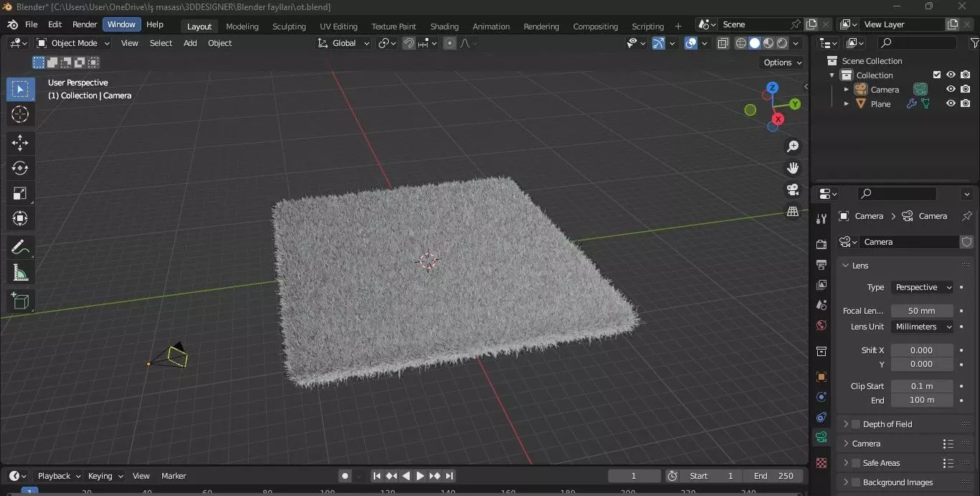Open the File menu

tap(32, 24)
